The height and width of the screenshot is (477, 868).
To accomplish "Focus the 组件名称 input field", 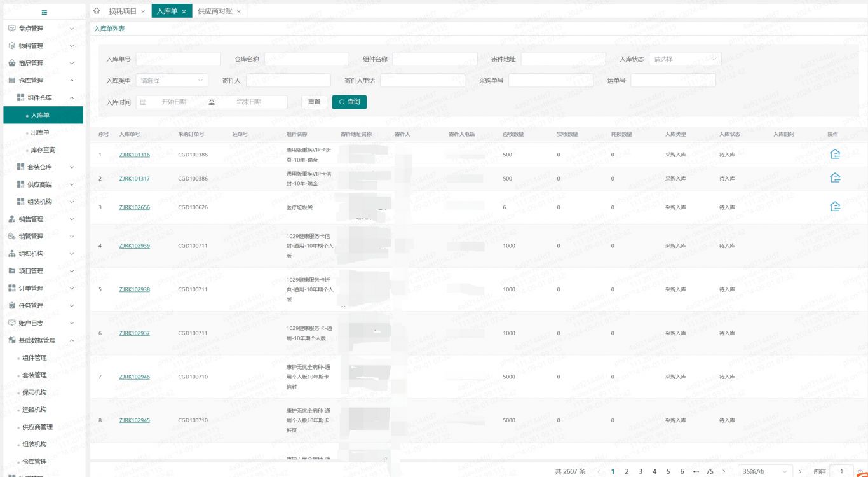I will [x=435, y=59].
